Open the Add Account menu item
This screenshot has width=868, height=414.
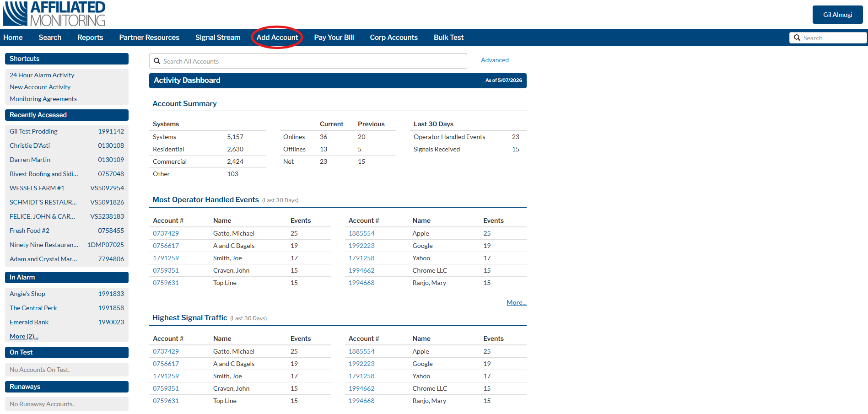point(277,38)
